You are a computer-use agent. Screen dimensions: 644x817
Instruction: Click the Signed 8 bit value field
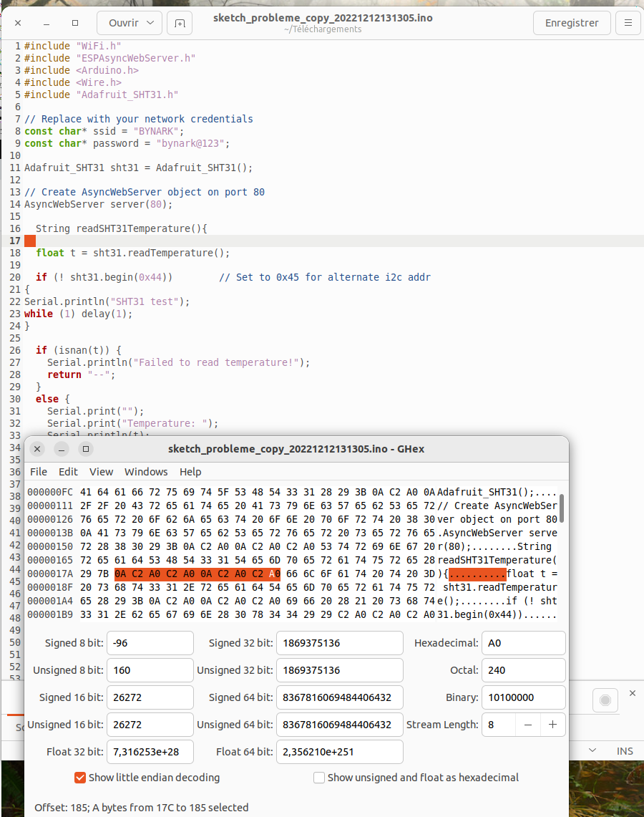point(150,643)
